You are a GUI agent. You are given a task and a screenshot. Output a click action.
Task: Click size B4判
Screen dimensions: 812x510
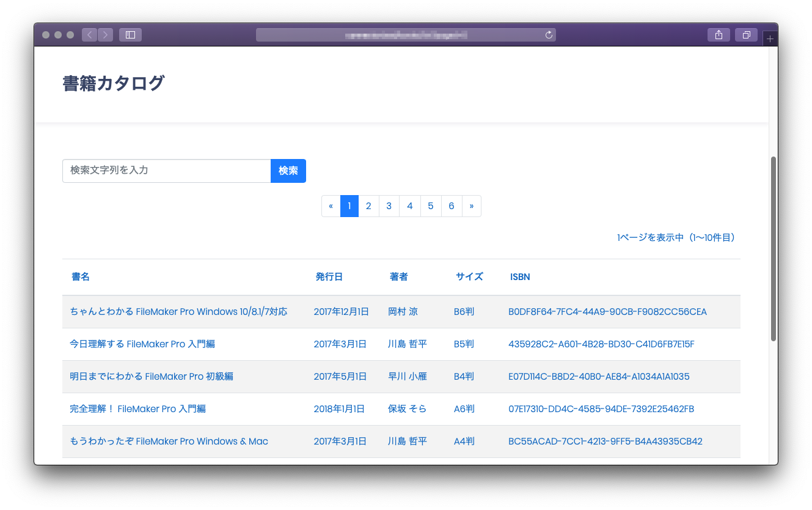[464, 377]
